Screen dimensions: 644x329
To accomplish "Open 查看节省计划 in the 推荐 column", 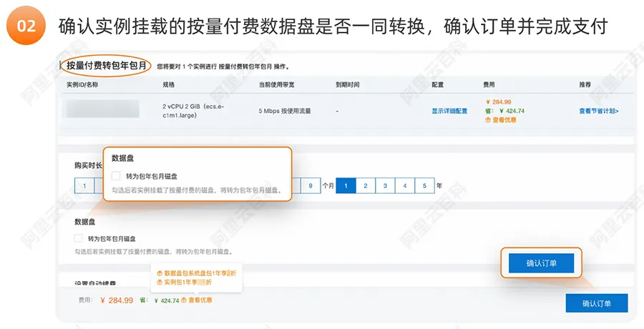I will point(599,111).
